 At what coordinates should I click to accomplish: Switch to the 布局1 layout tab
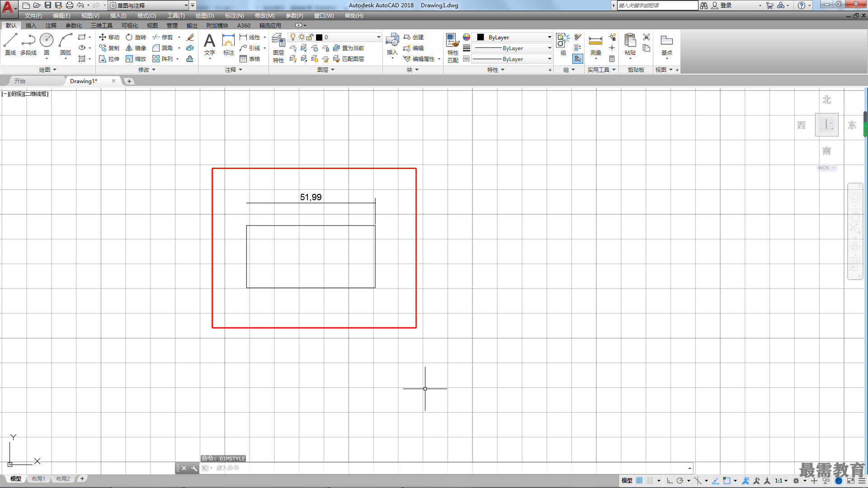point(38,479)
